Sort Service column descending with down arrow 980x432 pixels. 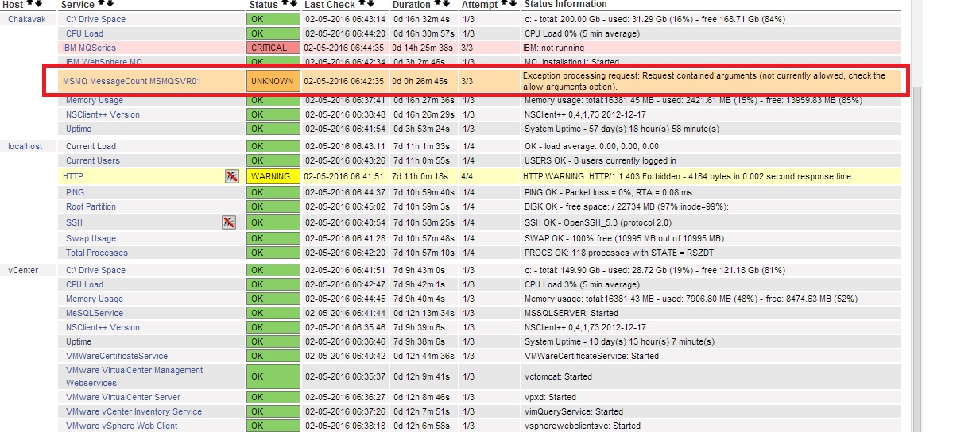[x=111, y=4]
